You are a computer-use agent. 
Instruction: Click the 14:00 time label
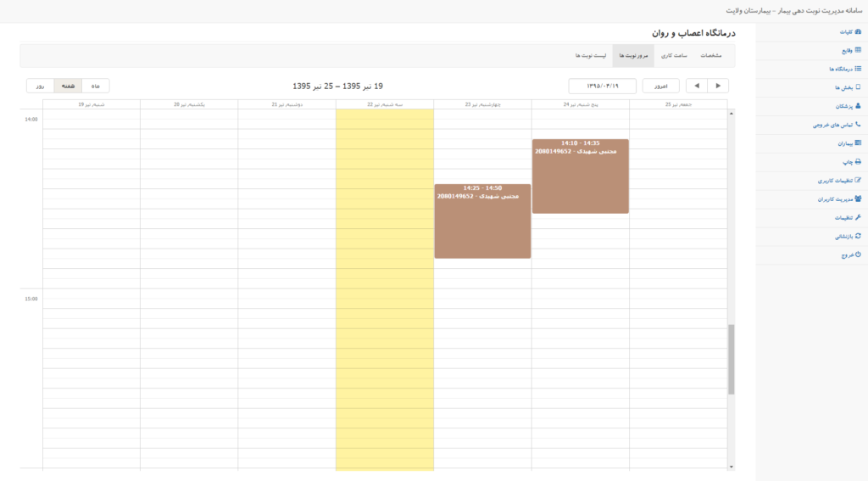click(31, 119)
